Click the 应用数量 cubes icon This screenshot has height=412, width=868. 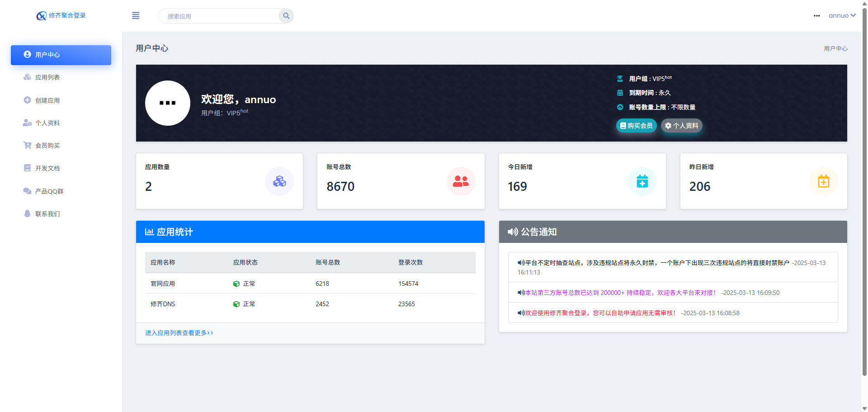pyautogui.click(x=279, y=181)
